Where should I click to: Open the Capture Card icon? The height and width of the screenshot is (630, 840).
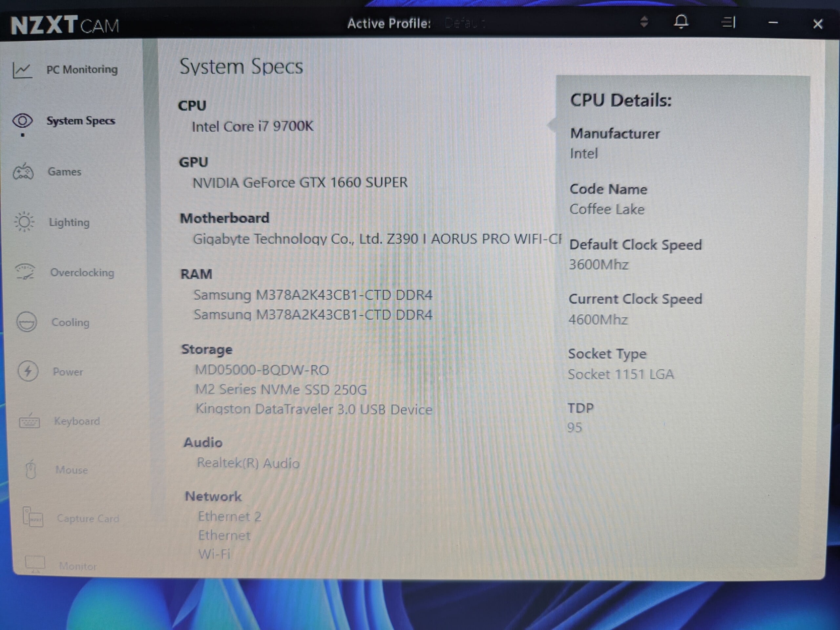point(33,517)
